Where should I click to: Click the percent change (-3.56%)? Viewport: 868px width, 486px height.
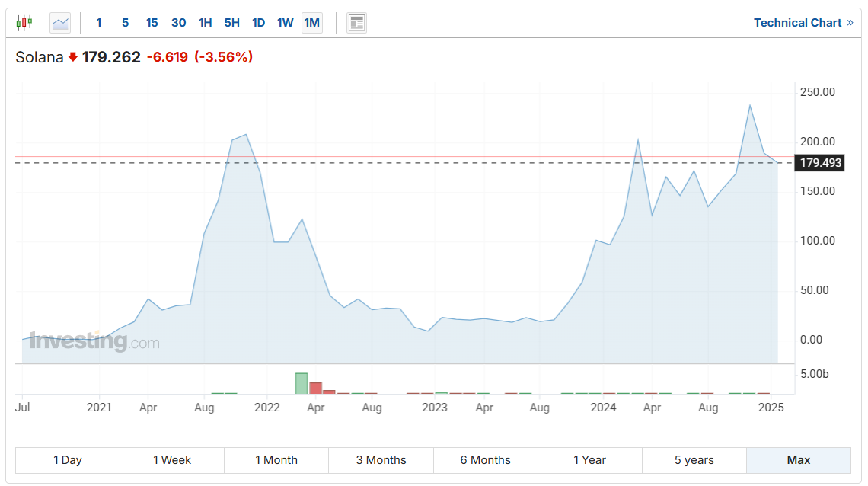(224, 57)
